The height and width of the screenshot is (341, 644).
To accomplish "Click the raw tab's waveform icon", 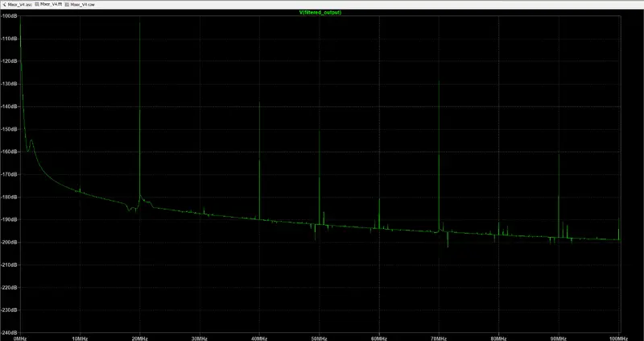I will pos(67,4).
